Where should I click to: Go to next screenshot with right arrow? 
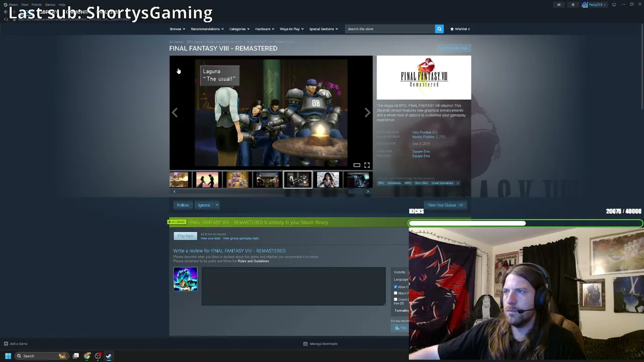pyautogui.click(x=367, y=113)
